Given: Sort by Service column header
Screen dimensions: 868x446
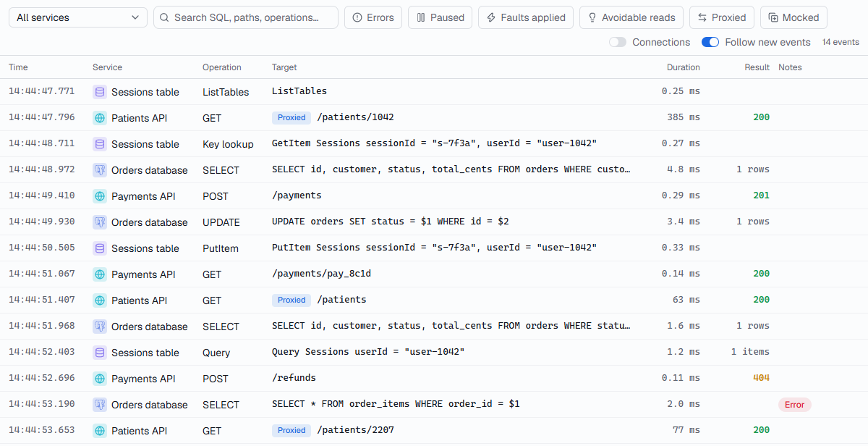Looking at the screenshot, I should (x=107, y=67).
